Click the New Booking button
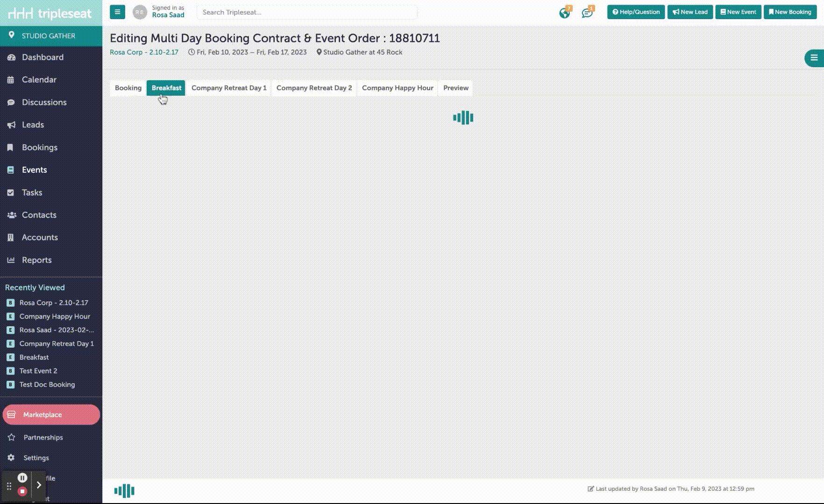The height and width of the screenshot is (504, 824). coord(790,12)
